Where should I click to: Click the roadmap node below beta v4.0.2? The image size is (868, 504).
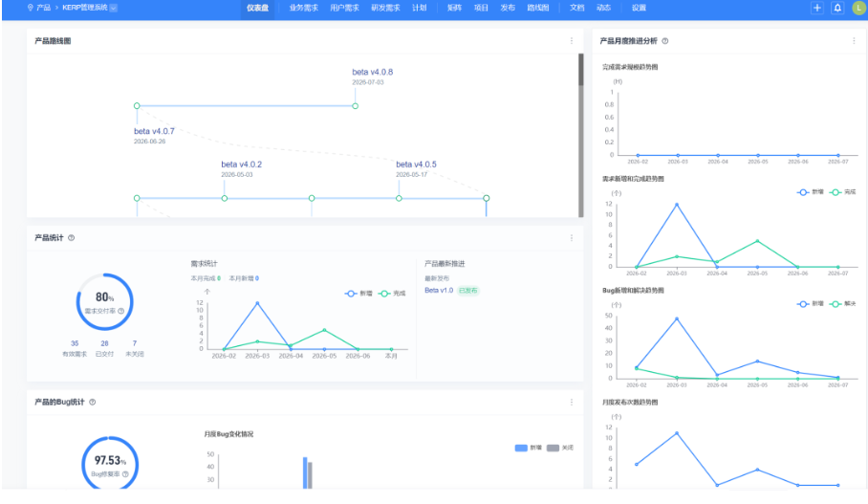tap(225, 198)
